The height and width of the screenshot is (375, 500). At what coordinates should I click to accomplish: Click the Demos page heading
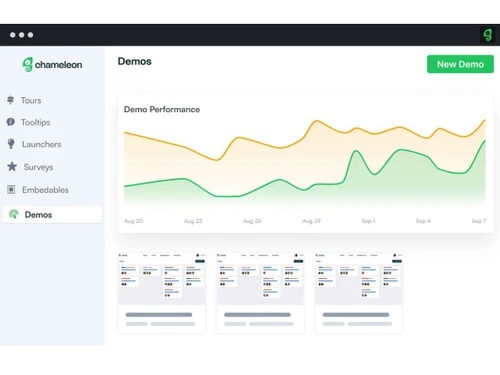[135, 61]
